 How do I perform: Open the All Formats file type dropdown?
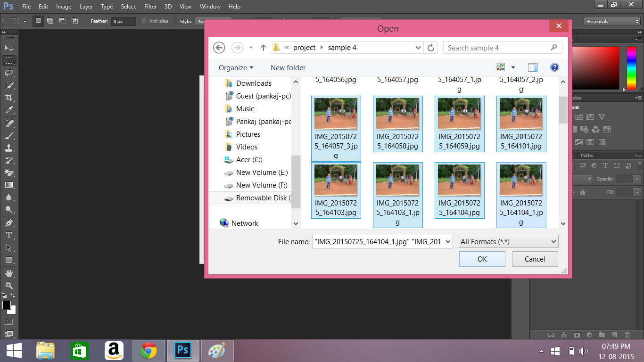509,241
